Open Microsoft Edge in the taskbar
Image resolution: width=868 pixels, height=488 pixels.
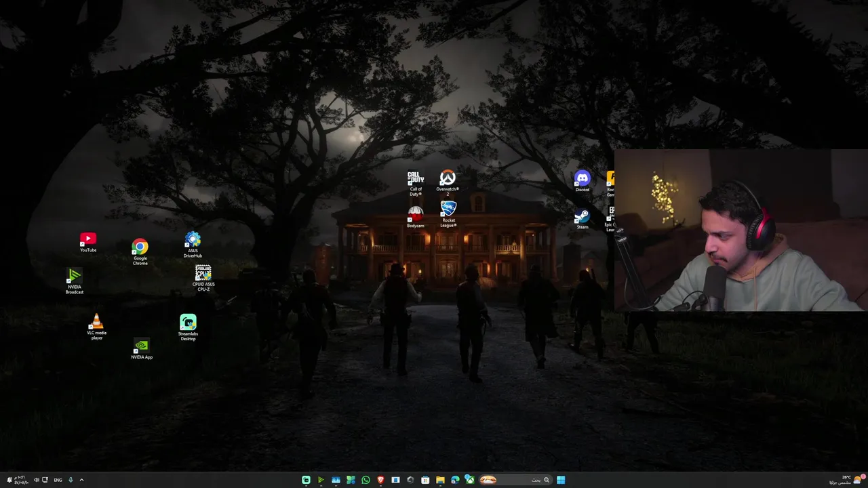pos(455,480)
